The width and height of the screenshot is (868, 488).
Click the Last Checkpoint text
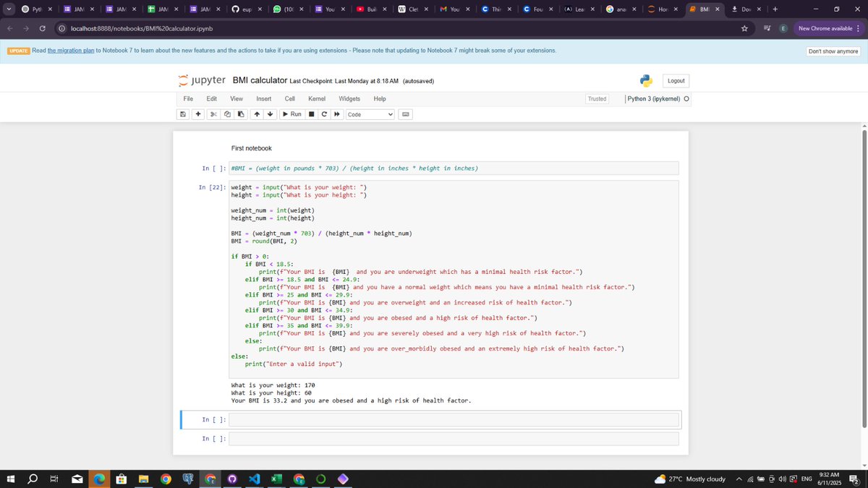[x=344, y=81]
